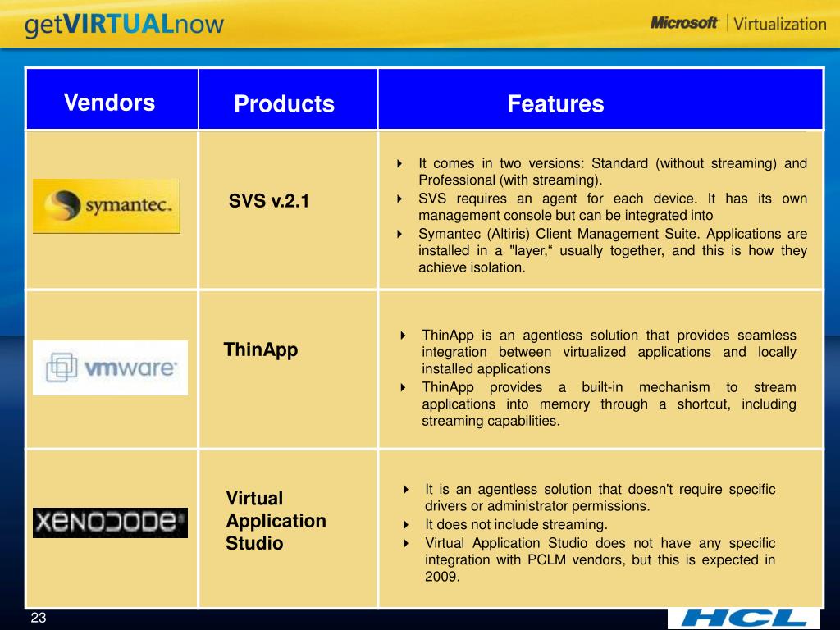This screenshot has height=630, width=840.
Task: Click the HCL logo in the footer
Action: pyautogui.click(x=743, y=619)
